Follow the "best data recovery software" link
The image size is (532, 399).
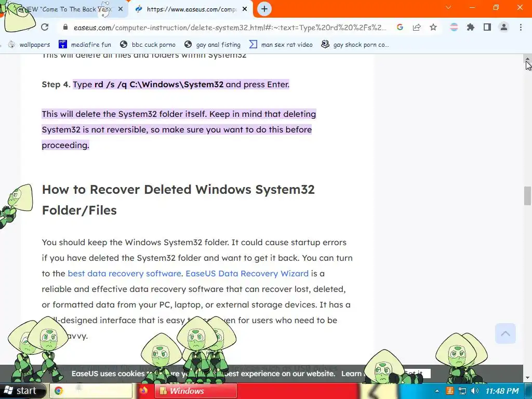[125, 273]
